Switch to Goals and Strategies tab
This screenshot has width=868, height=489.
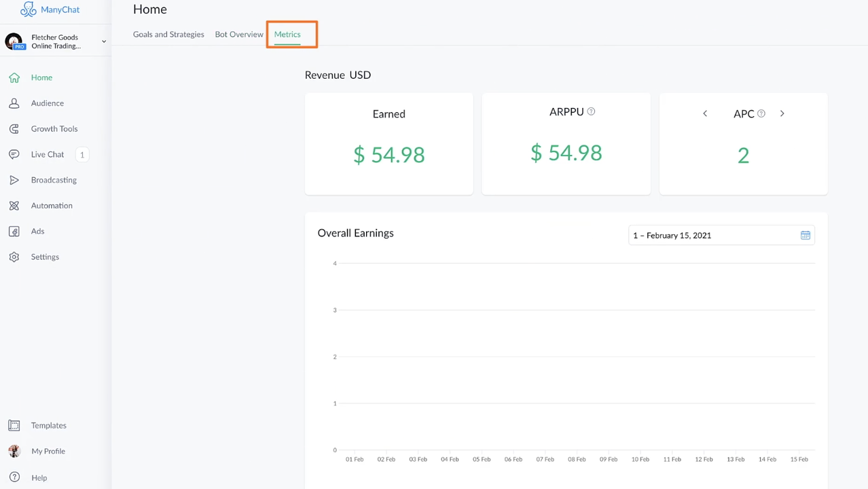pos(168,34)
